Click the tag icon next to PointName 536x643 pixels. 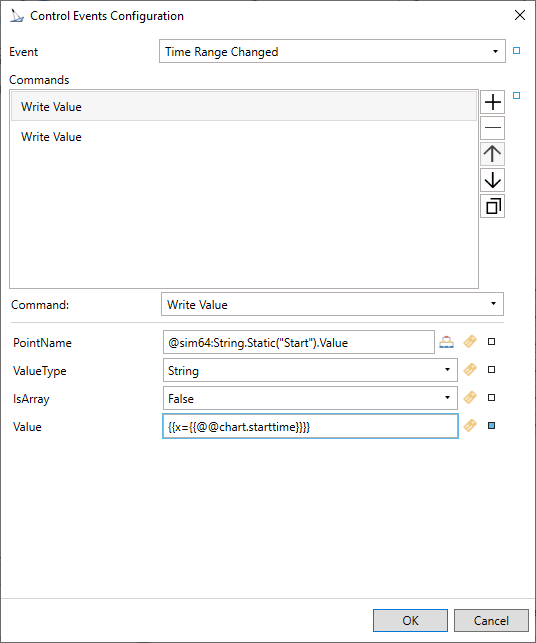(470, 342)
